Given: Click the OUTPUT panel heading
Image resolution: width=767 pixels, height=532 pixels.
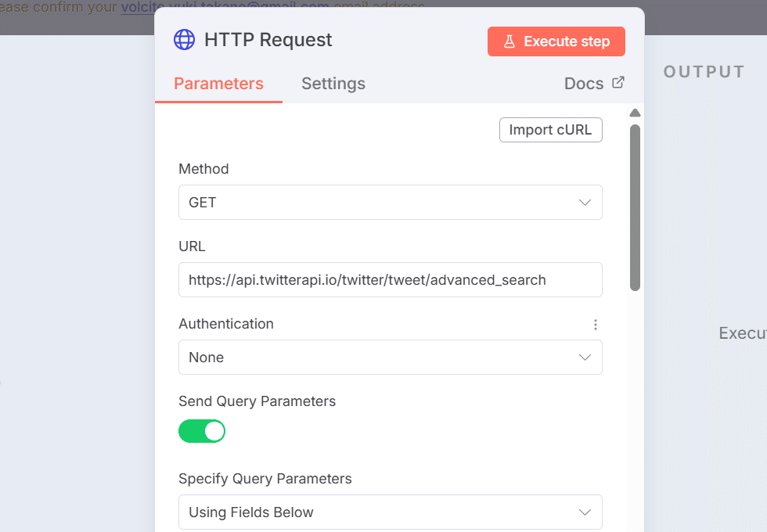Looking at the screenshot, I should pos(704,72).
